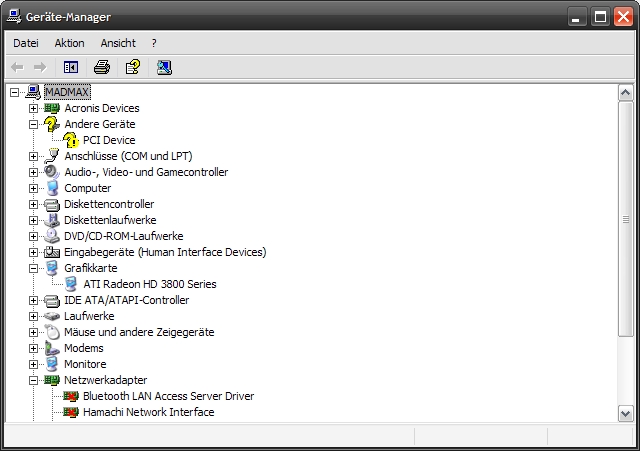This screenshot has width=640, height=451.
Task: Expand the DVD/CD-ROM-Laufwerke node
Action: tap(33, 236)
